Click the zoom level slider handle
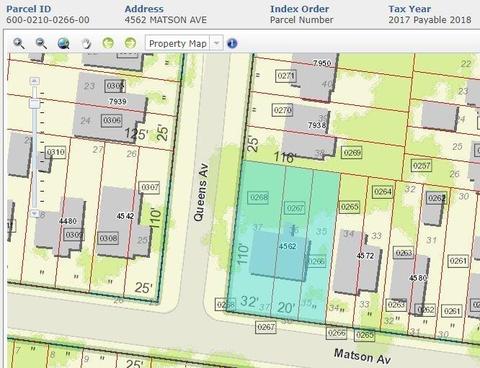Image resolution: width=480 pixels, height=368 pixels. tap(35, 103)
